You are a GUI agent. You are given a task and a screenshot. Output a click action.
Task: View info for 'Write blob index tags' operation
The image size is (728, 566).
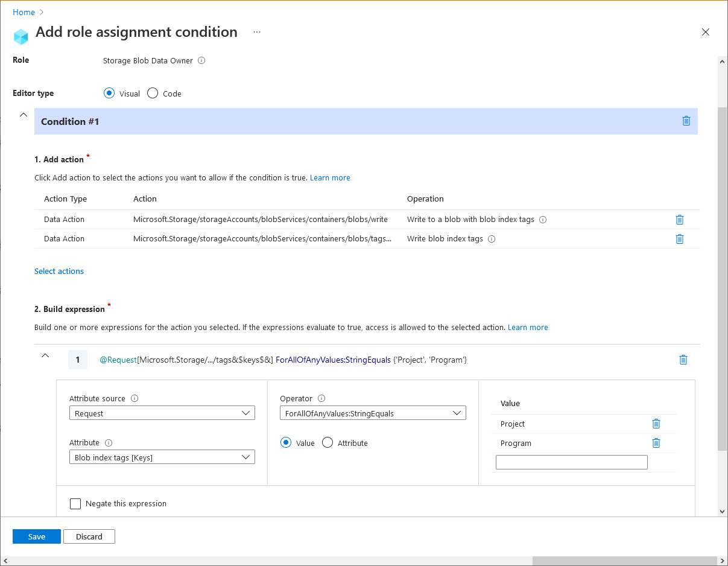click(492, 238)
